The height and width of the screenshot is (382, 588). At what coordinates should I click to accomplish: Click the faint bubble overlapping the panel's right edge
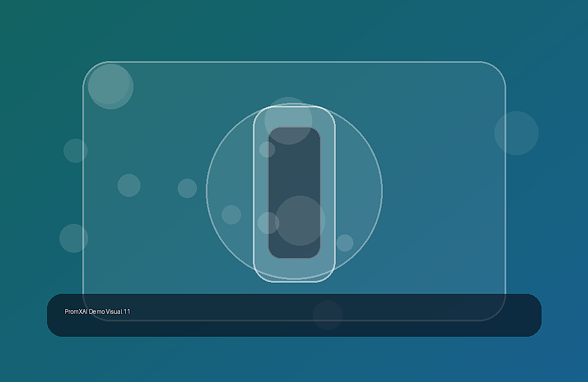(x=516, y=133)
